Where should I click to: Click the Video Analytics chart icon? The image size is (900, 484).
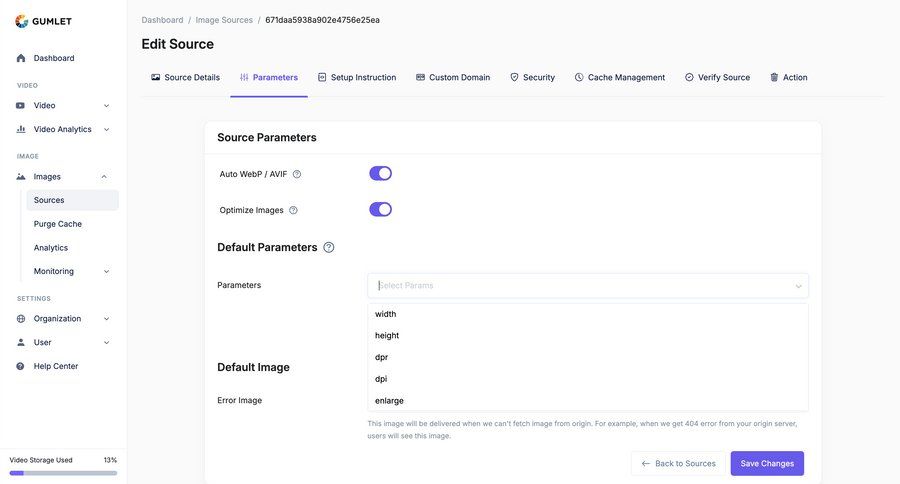click(21, 129)
